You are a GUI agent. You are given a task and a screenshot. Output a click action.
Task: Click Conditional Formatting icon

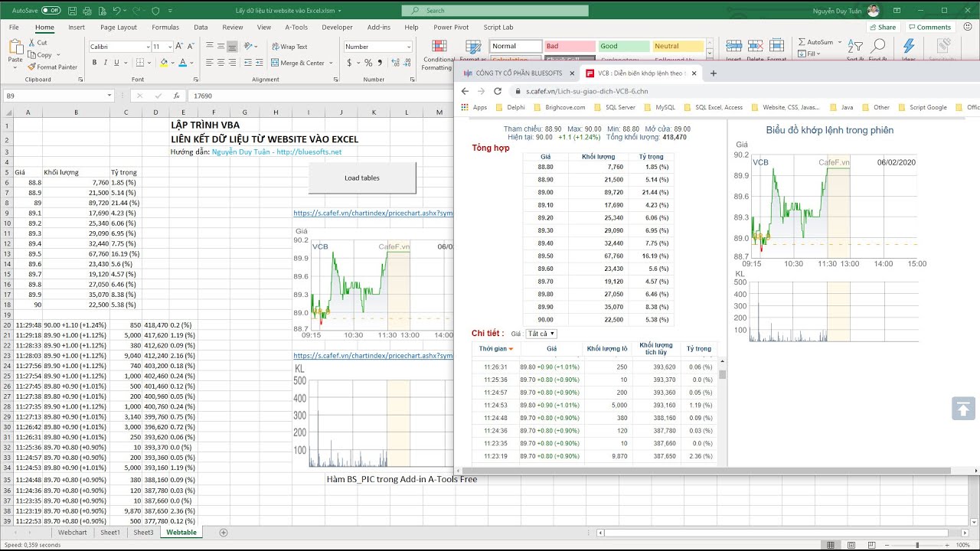coord(438,46)
